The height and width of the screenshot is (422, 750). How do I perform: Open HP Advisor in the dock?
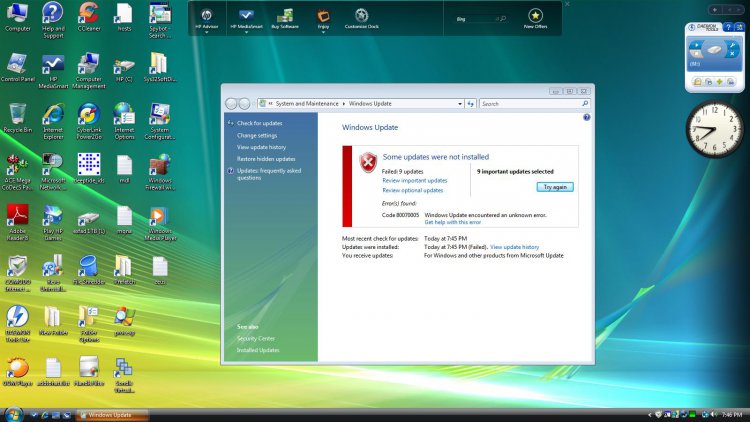point(207,19)
